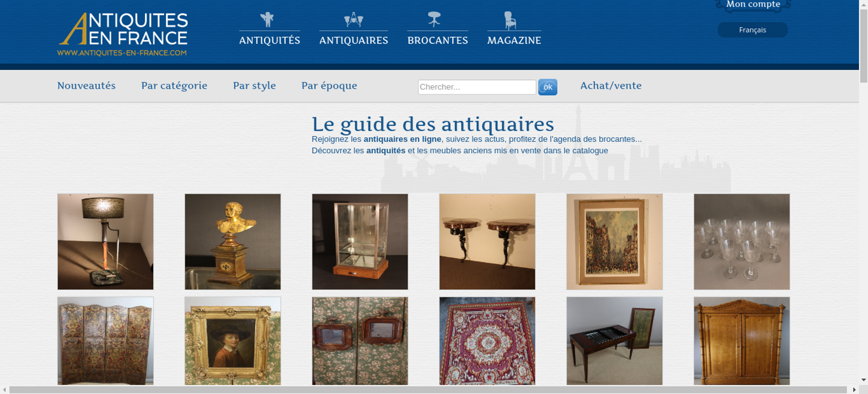The image size is (868, 394).
Task: View the crystal wine glasses listing
Action: click(x=742, y=242)
